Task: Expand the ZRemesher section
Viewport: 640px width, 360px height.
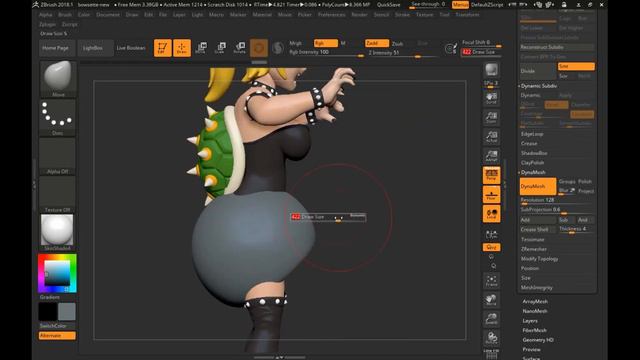Action: click(534, 249)
